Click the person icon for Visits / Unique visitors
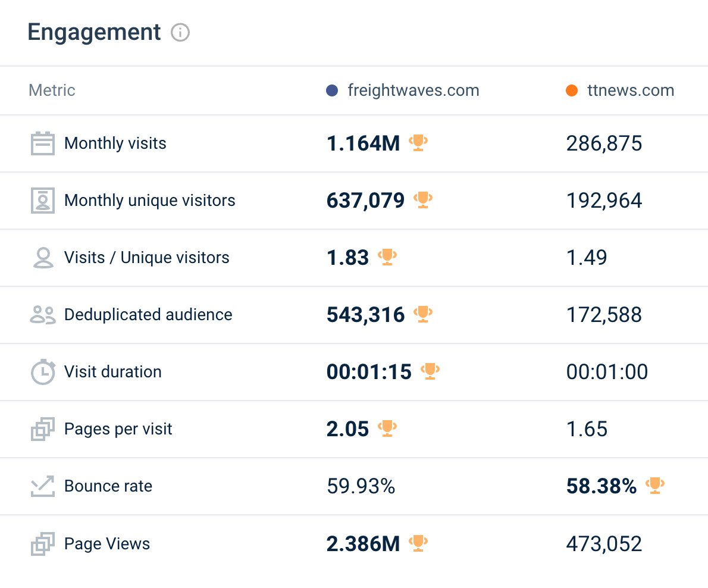The image size is (708, 588). pyautogui.click(x=43, y=258)
